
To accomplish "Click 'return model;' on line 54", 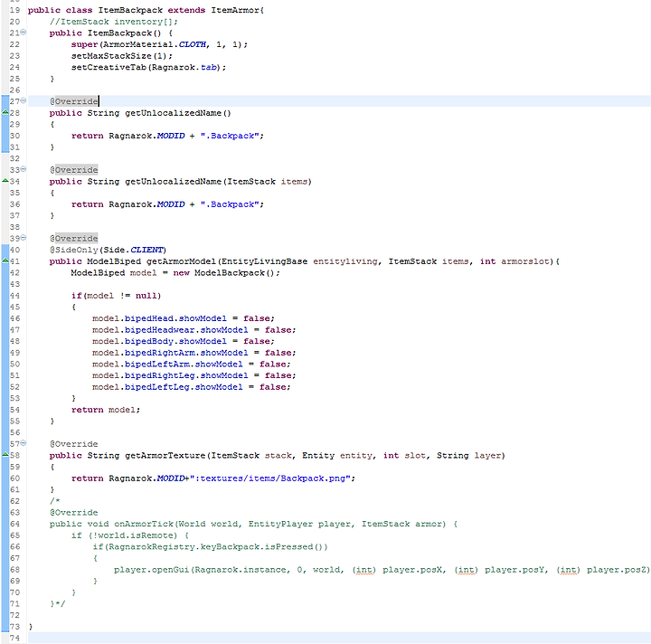I will coord(106,410).
